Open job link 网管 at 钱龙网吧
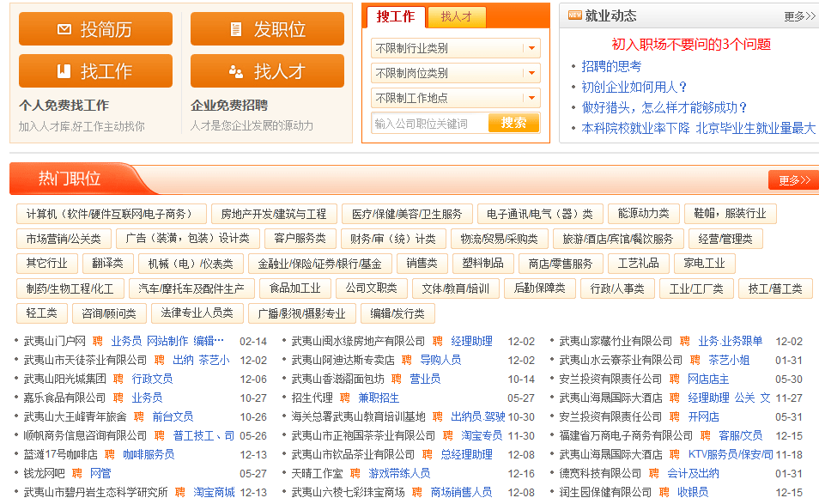The image size is (819, 504). (100, 473)
